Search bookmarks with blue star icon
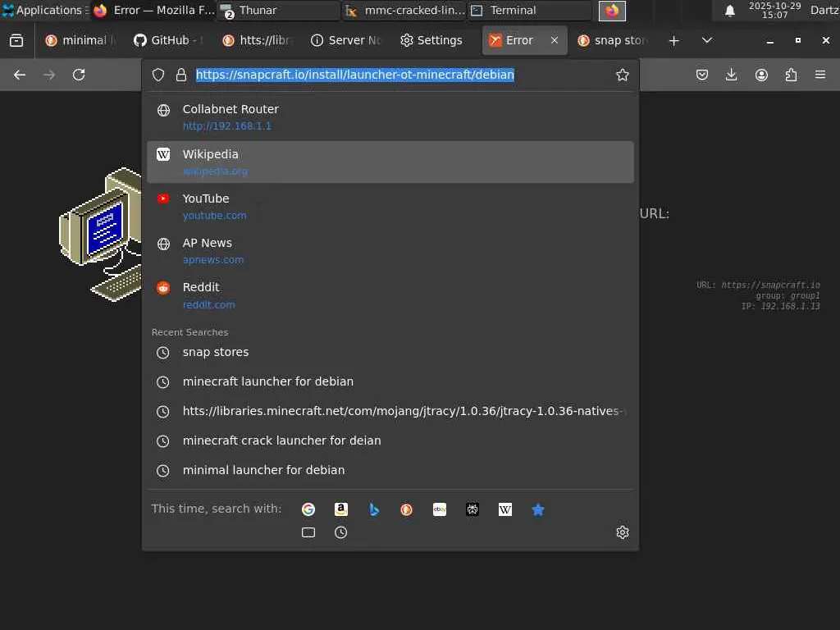Screen dimensions: 840x630 tap(538, 509)
